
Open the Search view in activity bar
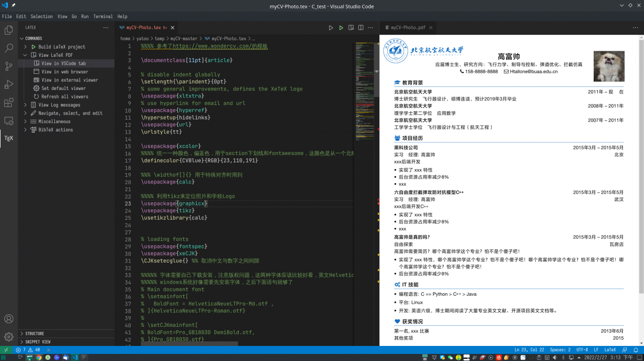pos(9,48)
